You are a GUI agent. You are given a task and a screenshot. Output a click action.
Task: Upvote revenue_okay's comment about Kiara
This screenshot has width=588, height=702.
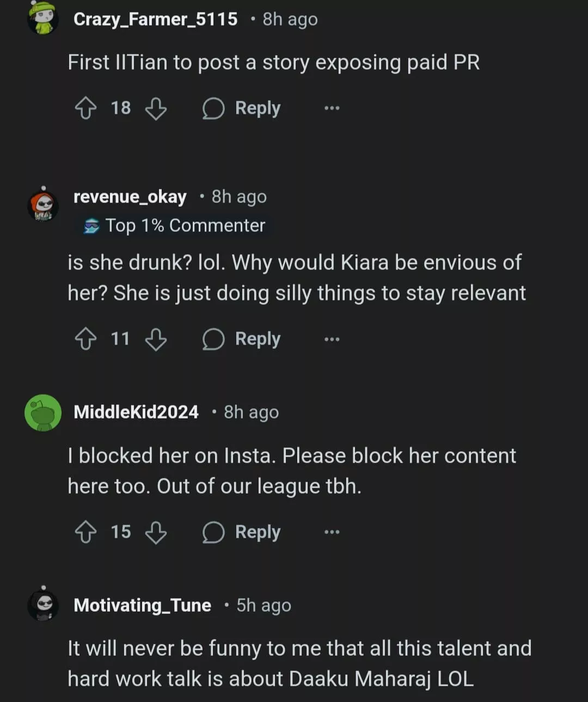[85, 340]
